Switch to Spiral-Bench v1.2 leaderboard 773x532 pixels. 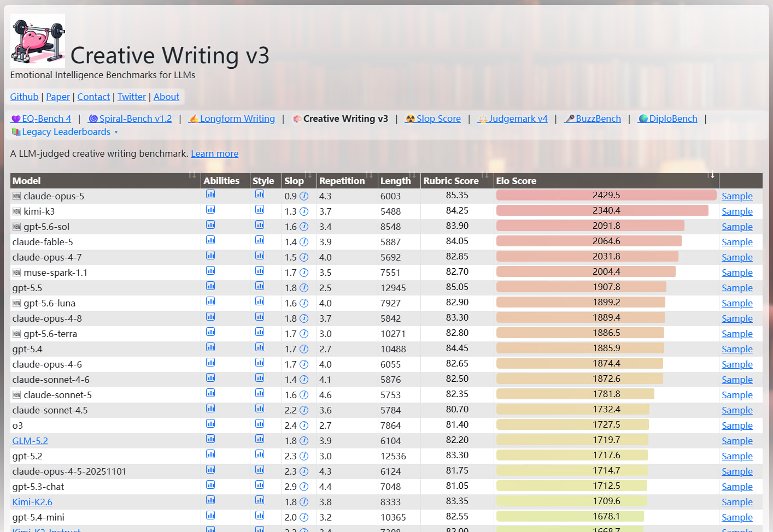(130, 119)
